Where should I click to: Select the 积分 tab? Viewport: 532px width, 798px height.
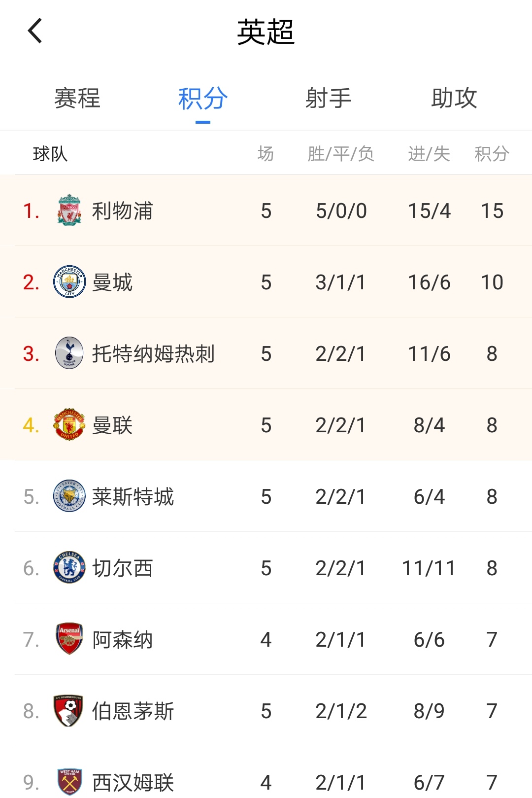(203, 98)
